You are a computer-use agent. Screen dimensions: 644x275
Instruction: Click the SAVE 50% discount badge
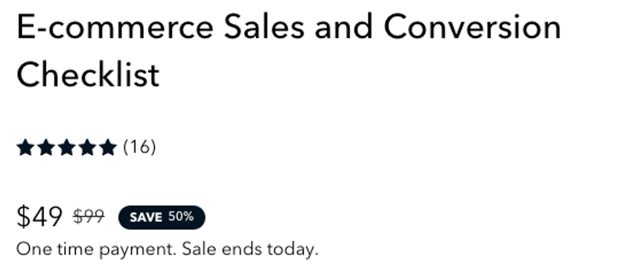pos(162,217)
